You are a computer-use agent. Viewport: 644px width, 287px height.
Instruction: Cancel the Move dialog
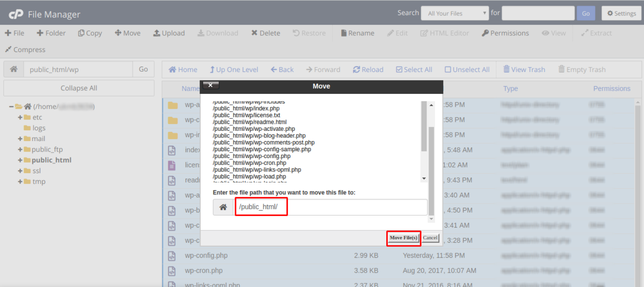tap(430, 238)
